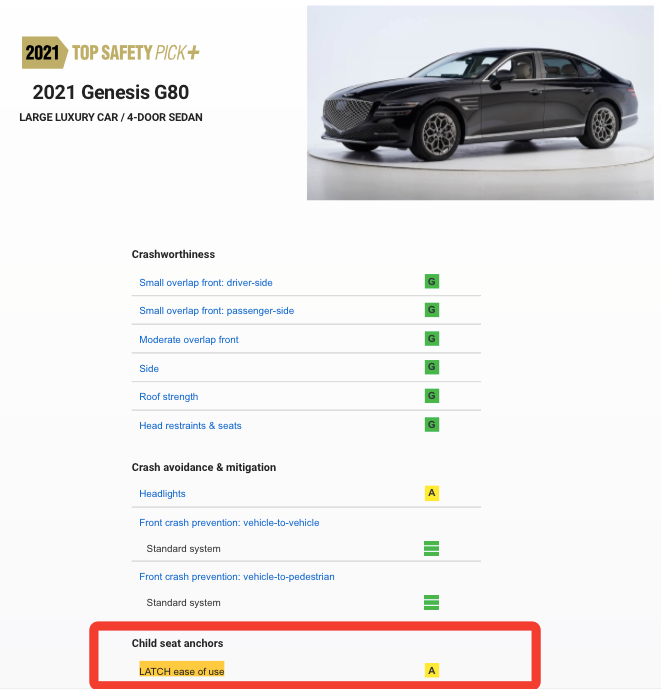Click the G rating icon for driver-side small overlap
Viewport: 661px width, 689px height.
[x=432, y=282]
